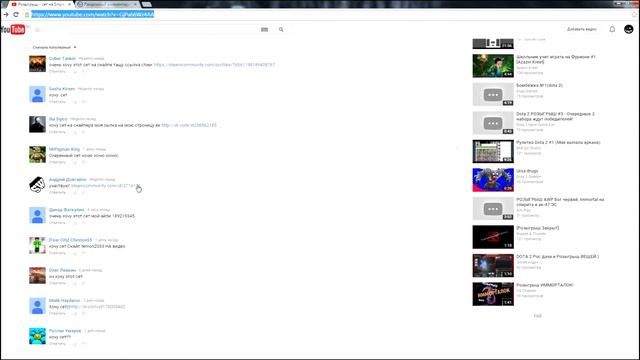
Task: Open Cyber Tankin's channel name link
Action: click(x=62, y=58)
